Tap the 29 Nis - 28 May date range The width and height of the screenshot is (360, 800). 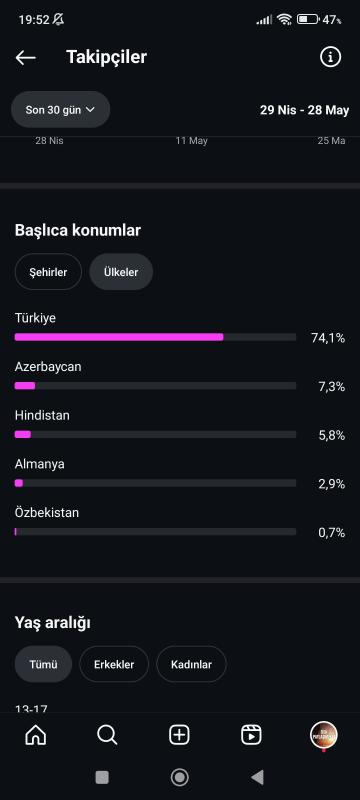304,110
